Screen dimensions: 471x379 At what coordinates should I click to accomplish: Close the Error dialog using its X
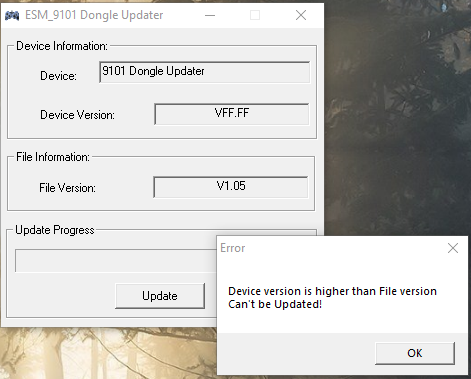coord(453,248)
